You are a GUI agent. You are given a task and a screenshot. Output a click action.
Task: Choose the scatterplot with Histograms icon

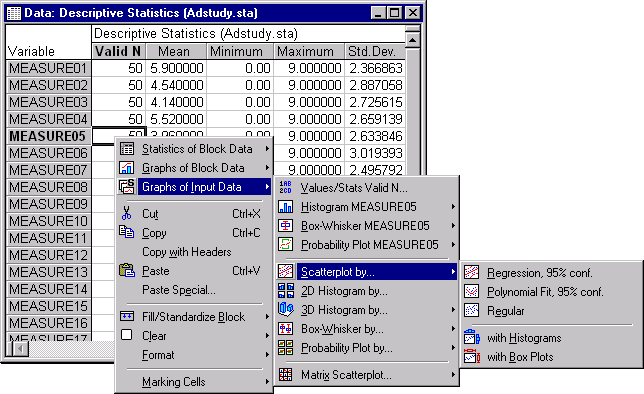[x=472, y=337]
